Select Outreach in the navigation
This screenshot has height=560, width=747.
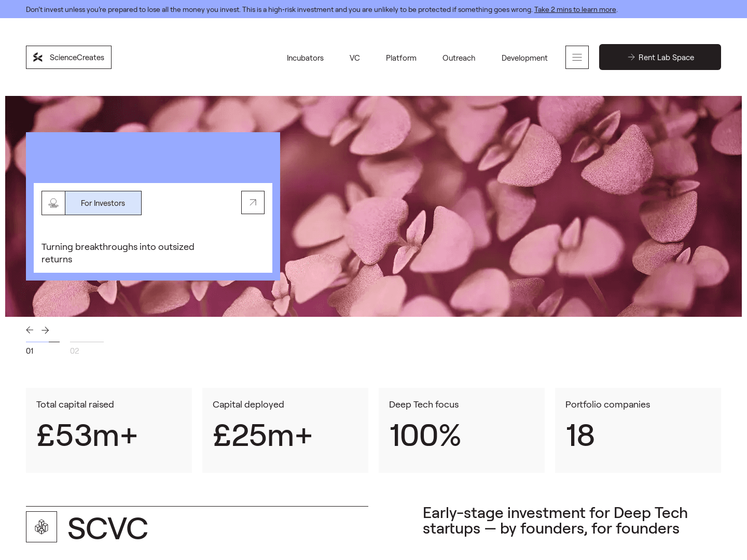click(x=459, y=58)
